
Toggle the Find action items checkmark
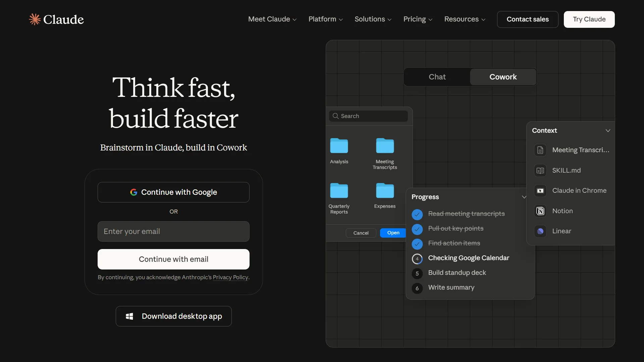[x=417, y=244]
